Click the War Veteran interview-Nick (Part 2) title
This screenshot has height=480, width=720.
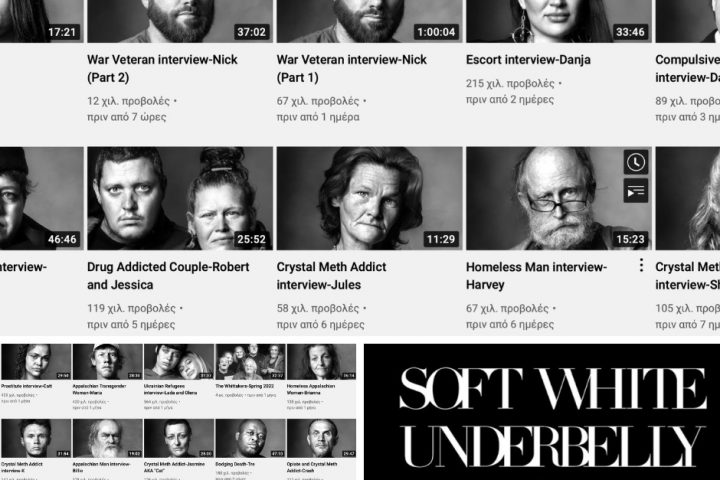(162, 68)
